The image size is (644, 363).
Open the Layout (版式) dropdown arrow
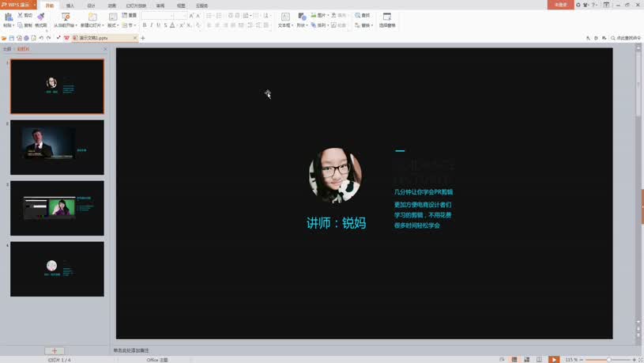click(118, 25)
